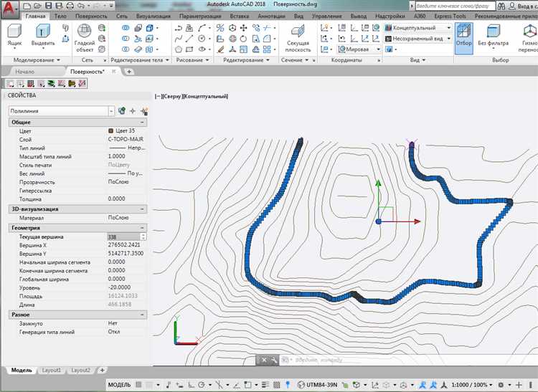
Task: Select the Rotate circular arrow icon
Action: [243, 39]
